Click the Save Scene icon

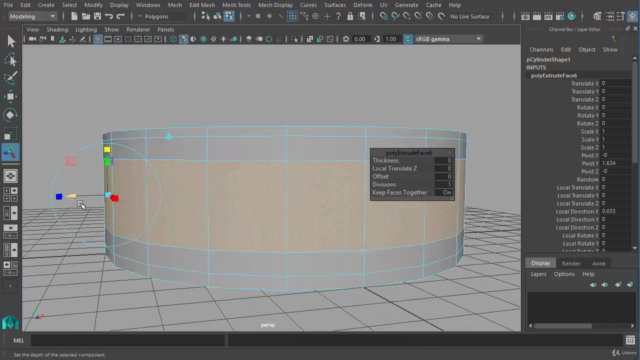(x=97, y=16)
